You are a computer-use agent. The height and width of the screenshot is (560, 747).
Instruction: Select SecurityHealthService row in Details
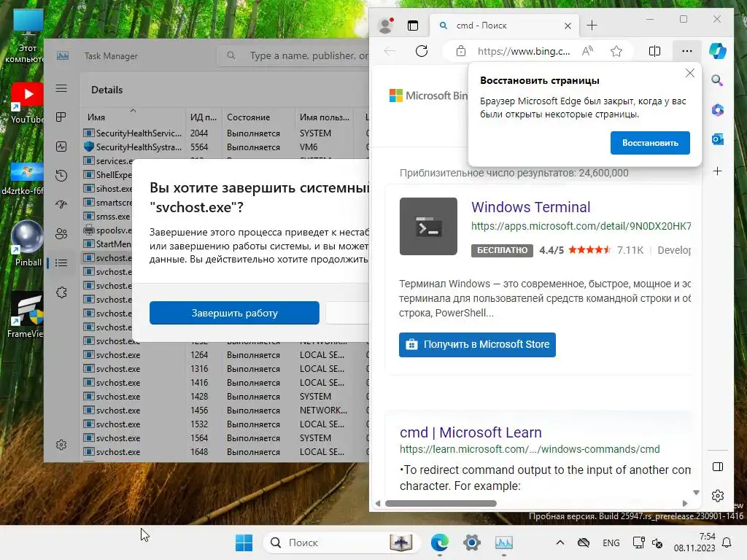point(225,133)
